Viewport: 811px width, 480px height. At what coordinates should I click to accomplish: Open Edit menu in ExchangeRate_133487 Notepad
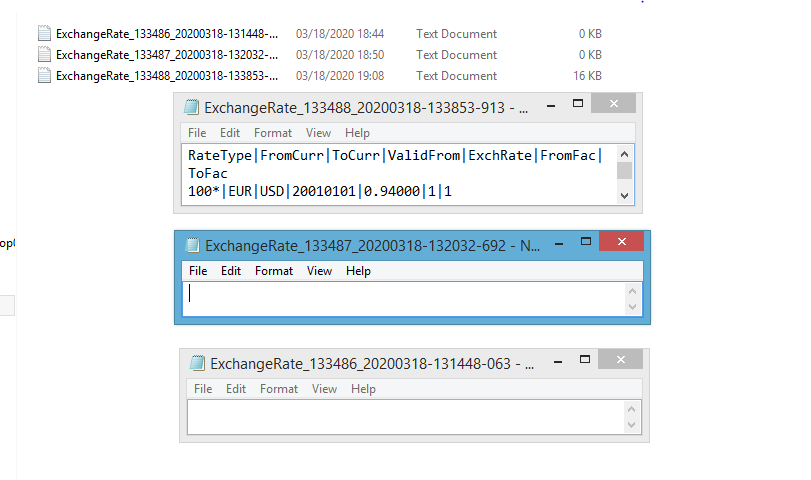click(231, 271)
